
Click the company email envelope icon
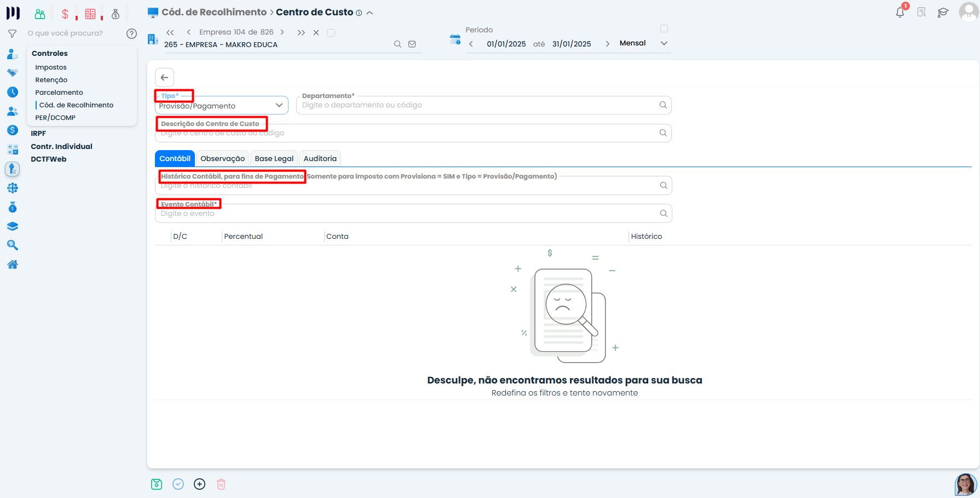point(412,44)
